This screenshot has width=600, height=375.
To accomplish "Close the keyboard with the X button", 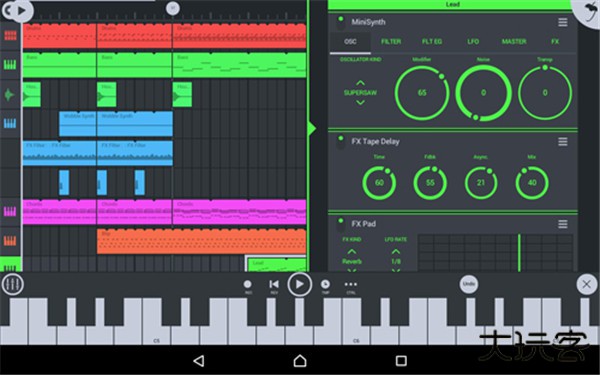I will [587, 284].
